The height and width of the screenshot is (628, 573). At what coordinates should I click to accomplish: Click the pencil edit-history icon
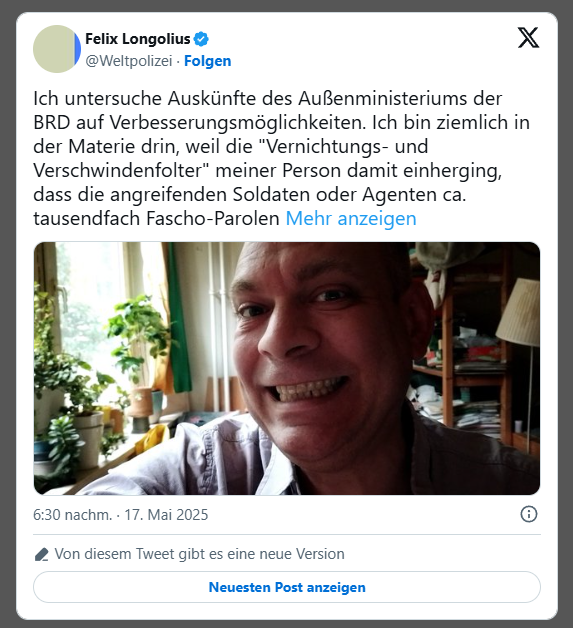click(x=42, y=554)
